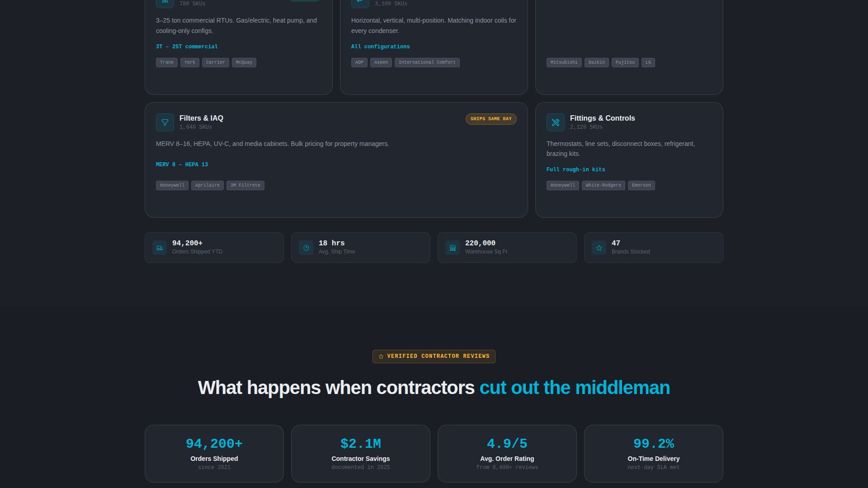Image resolution: width=868 pixels, height=488 pixels.
Task: Click the Ships Same Day badge
Action: 491,119
